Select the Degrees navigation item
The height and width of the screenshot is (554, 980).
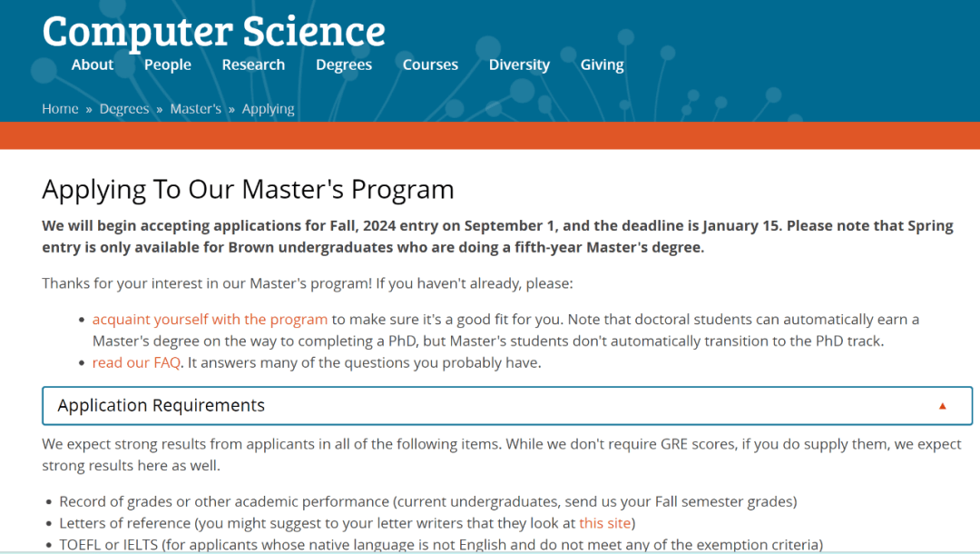pos(344,65)
